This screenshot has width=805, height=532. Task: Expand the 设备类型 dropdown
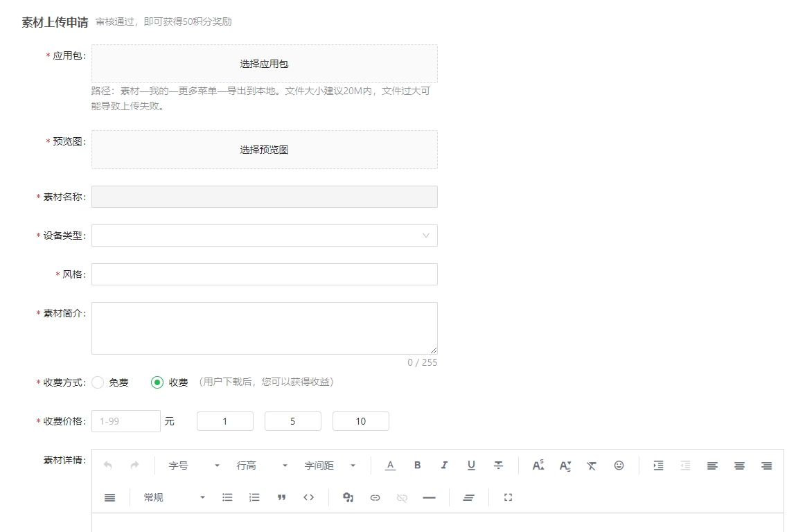(265, 236)
